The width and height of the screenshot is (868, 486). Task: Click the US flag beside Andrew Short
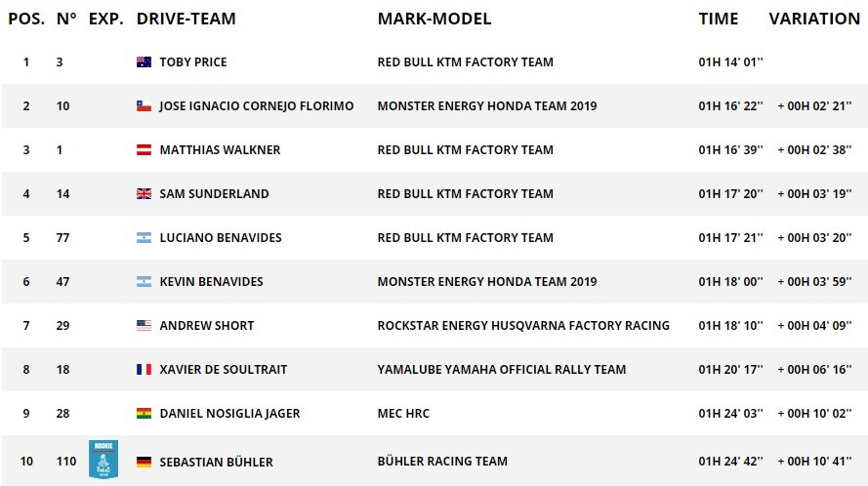144,326
